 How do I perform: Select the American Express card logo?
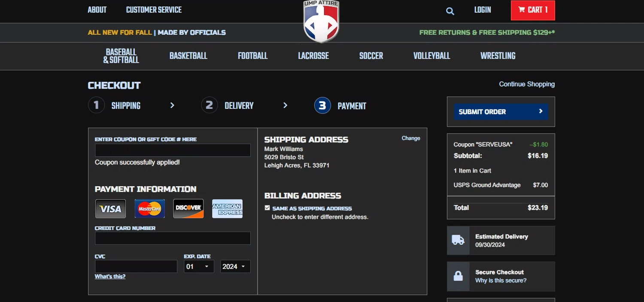pos(228,209)
